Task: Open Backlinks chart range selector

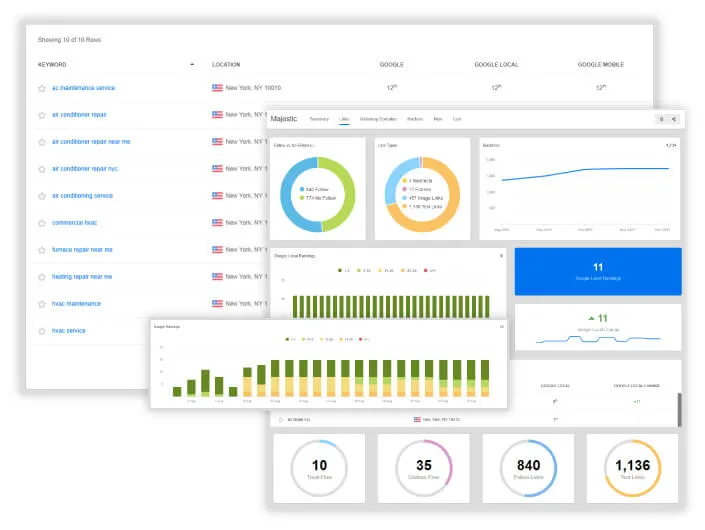Action: [671, 145]
